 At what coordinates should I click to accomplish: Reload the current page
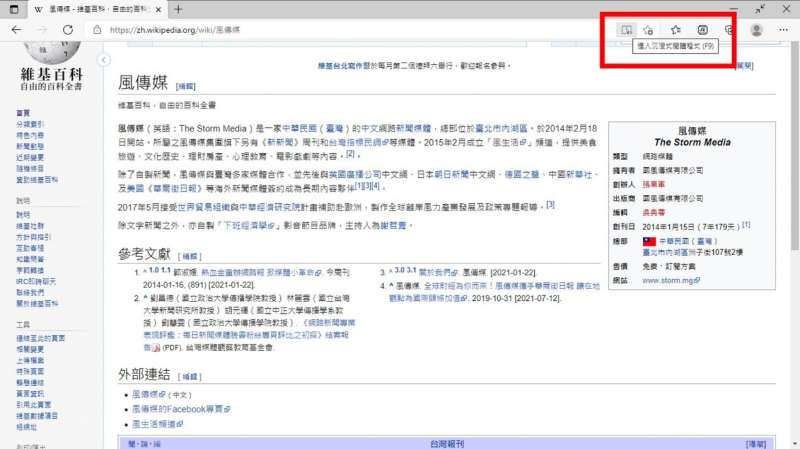click(67, 30)
